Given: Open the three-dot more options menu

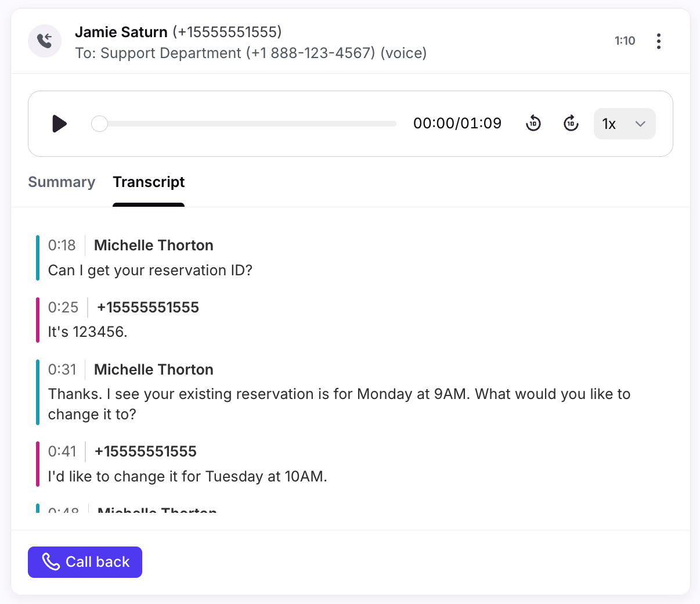Looking at the screenshot, I should 658,41.
